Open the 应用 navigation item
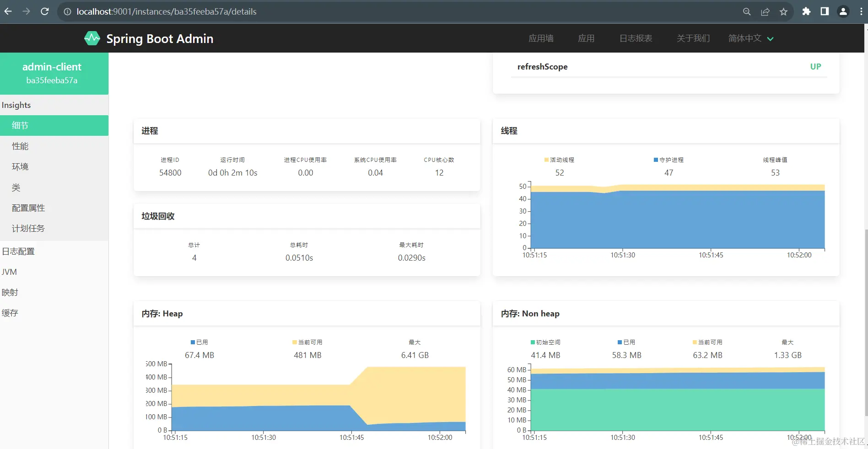868x449 pixels. click(586, 38)
